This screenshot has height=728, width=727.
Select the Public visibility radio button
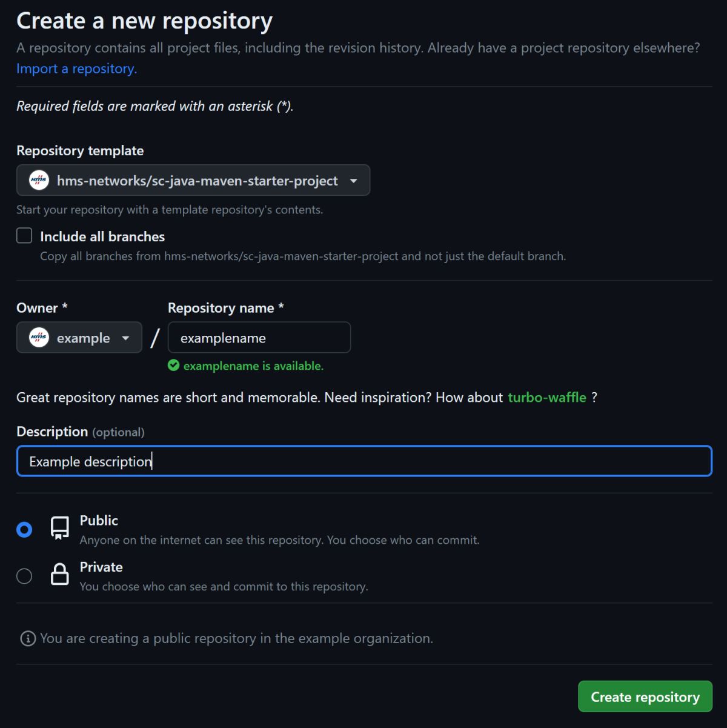click(24, 530)
